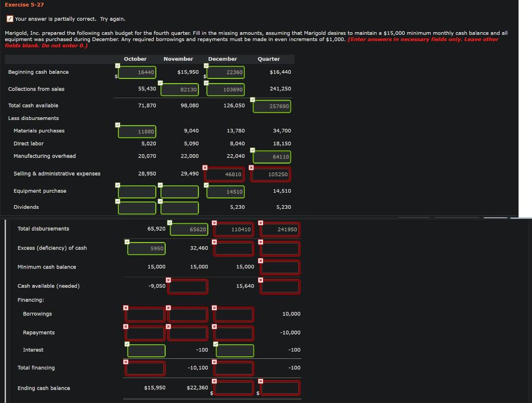Click the Quarter excess (deficiency) of cash field
The width and height of the screenshot is (532, 403).
tap(280, 249)
